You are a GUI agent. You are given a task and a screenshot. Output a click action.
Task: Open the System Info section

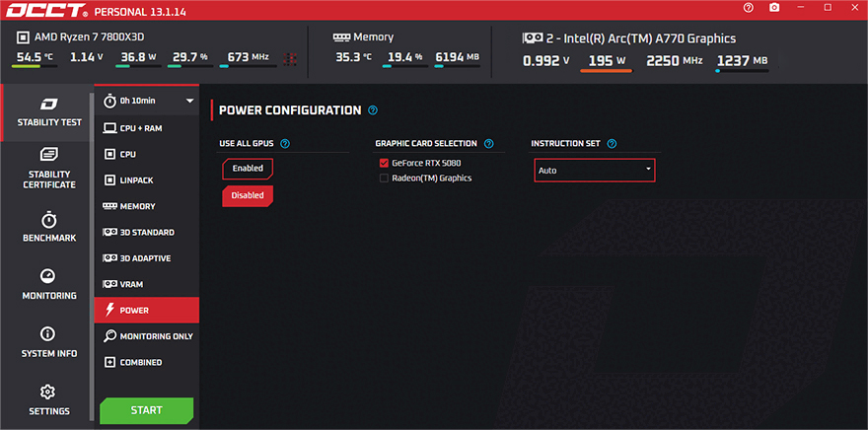(x=49, y=342)
